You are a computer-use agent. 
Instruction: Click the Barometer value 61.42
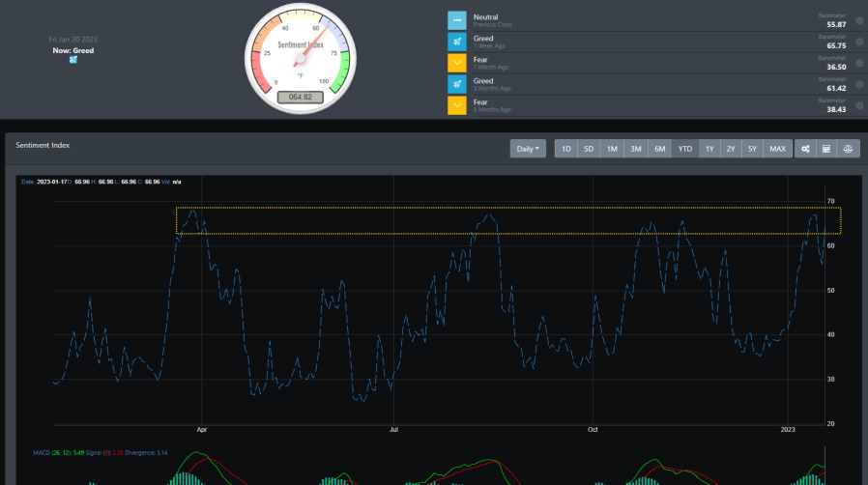(x=836, y=89)
